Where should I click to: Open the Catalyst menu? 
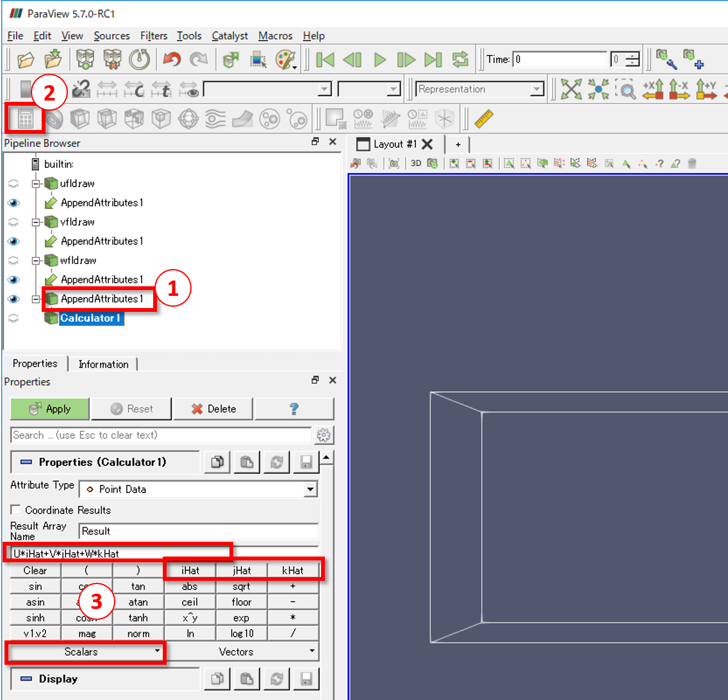pos(230,36)
